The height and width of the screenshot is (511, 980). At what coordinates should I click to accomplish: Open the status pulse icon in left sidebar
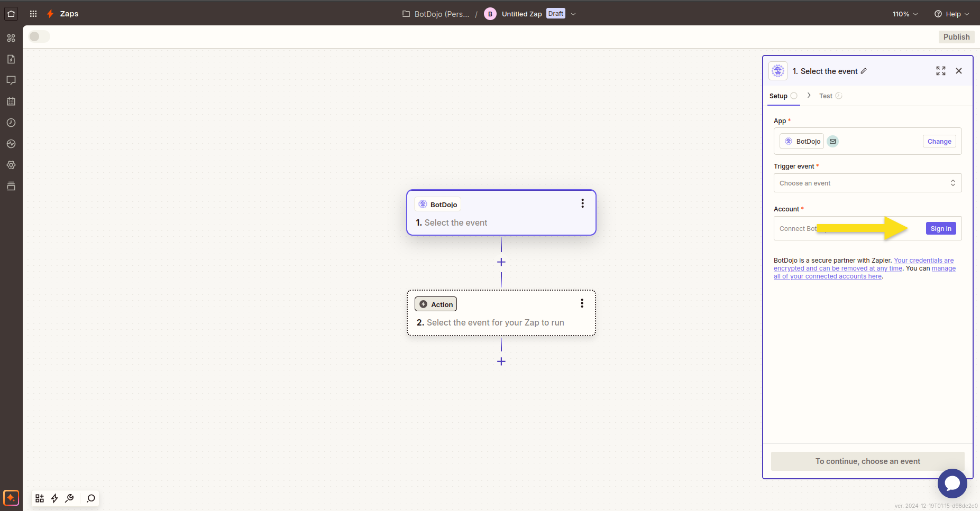pos(11,144)
